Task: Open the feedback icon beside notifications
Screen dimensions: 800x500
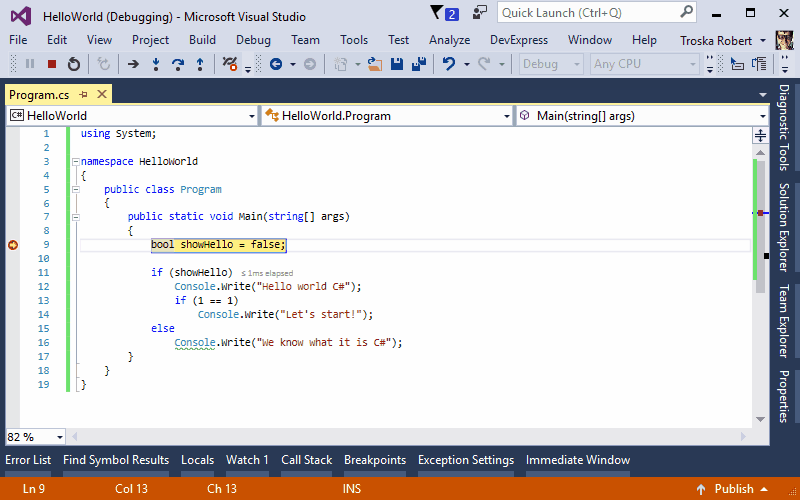Action: (x=480, y=13)
